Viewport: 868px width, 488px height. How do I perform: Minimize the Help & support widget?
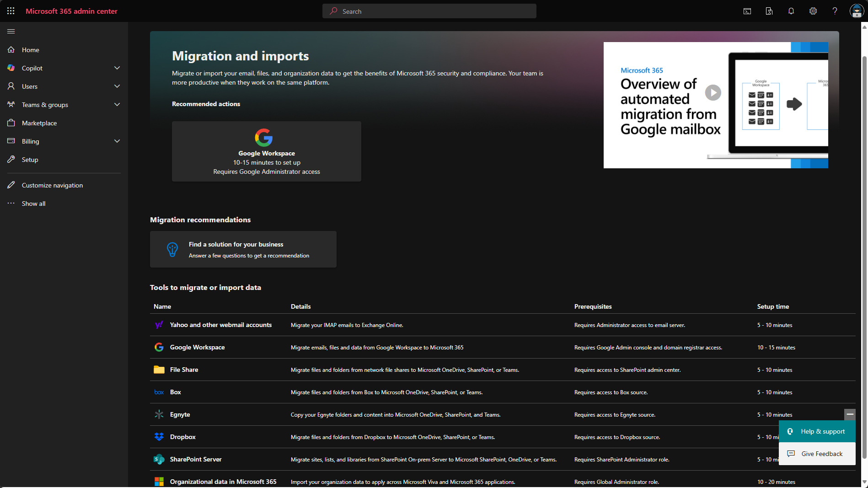(x=850, y=414)
